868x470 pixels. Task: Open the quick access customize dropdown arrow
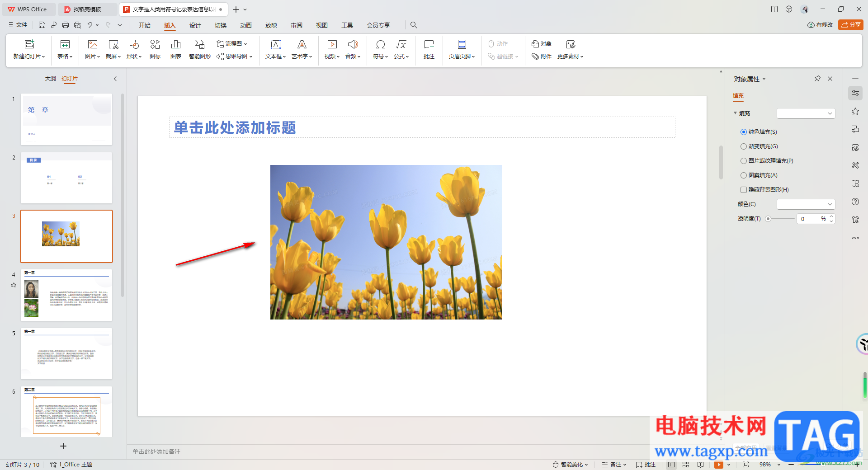120,25
